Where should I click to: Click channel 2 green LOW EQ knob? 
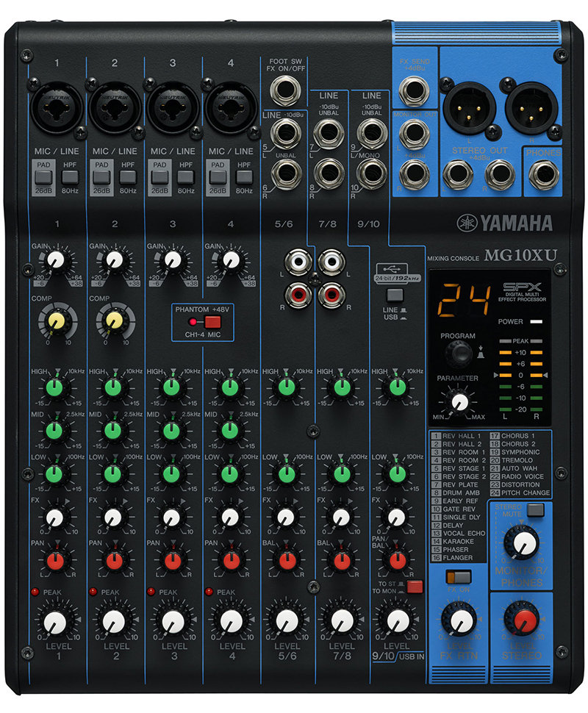coord(112,473)
